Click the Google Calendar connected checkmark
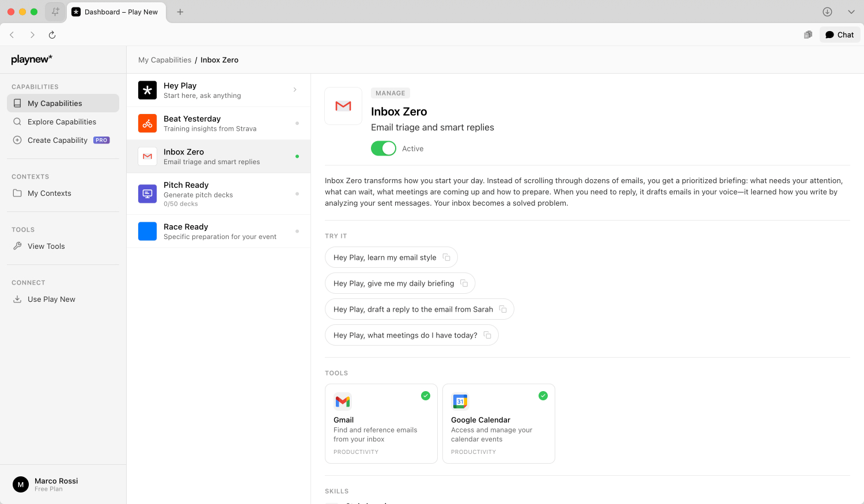864x504 pixels. tap(543, 396)
